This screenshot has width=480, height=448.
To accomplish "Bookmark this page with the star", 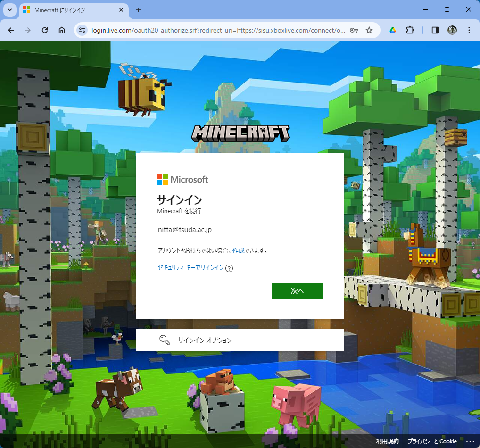I will coord(369,30).
